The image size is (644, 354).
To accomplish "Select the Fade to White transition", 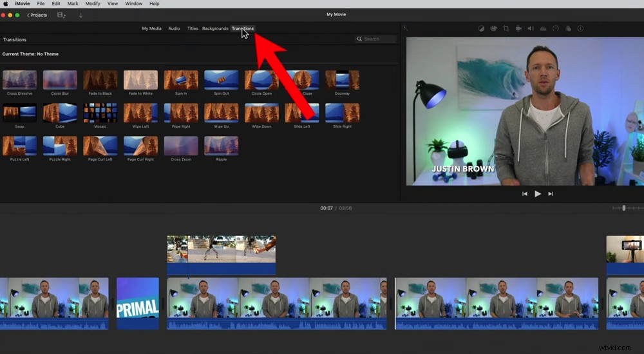I will pyautogui.click(x=140, y=80).
